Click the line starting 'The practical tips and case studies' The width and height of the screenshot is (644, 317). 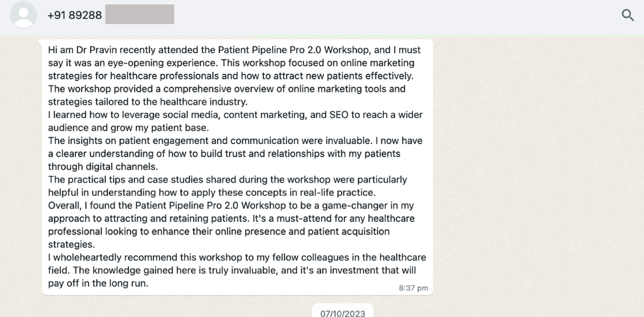click(228, 179)
